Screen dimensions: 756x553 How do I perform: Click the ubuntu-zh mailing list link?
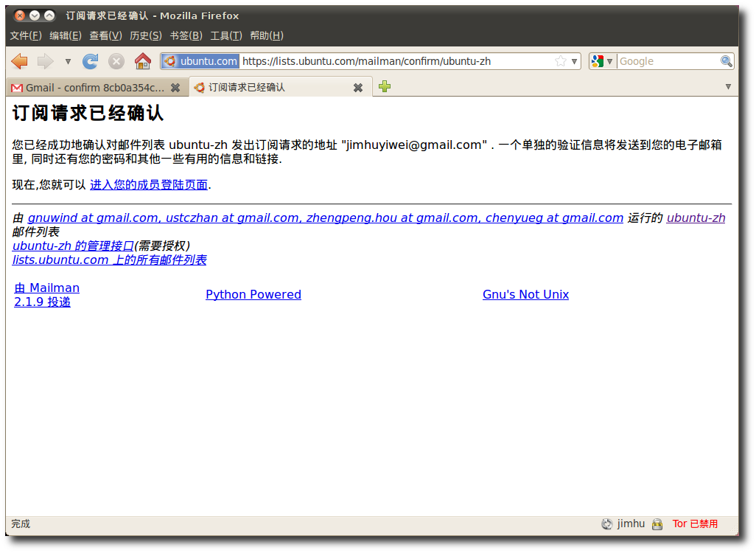(696, 218)
